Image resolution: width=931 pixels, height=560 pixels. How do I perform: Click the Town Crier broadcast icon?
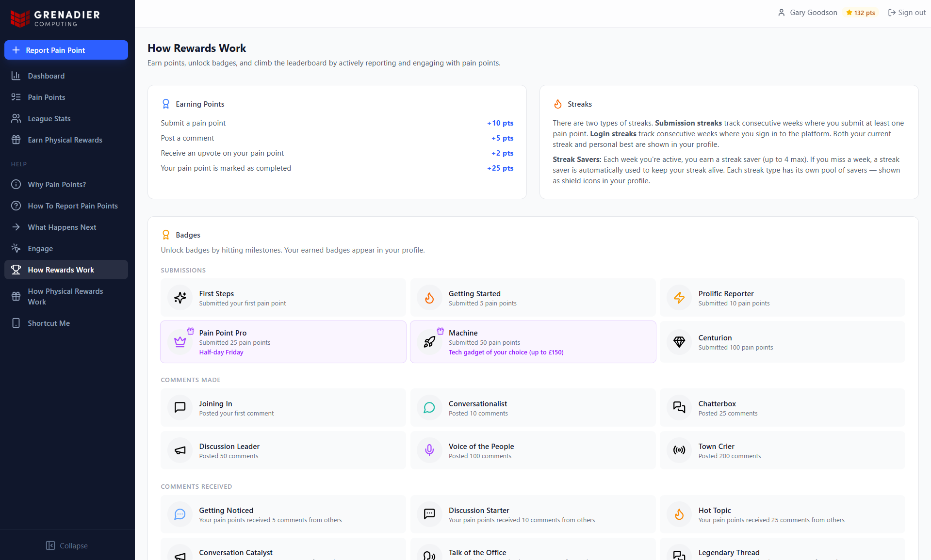pyautogui.click(x=679, y=450)
